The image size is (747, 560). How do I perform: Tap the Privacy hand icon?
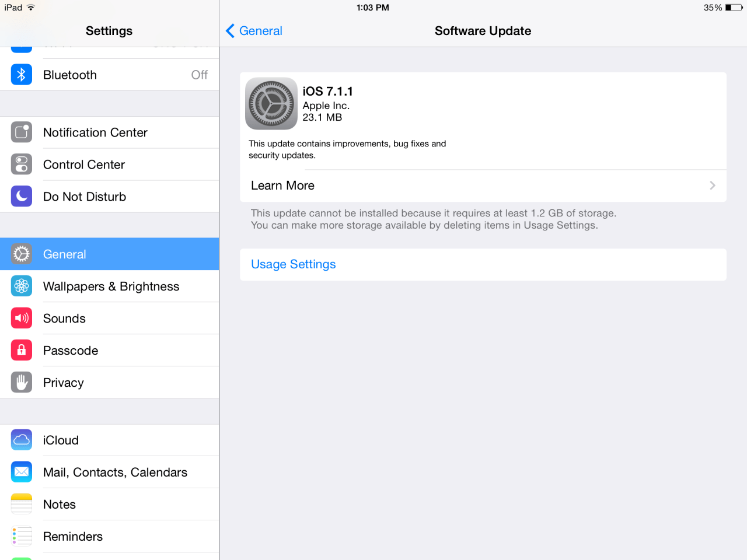(x=22, y=383)
